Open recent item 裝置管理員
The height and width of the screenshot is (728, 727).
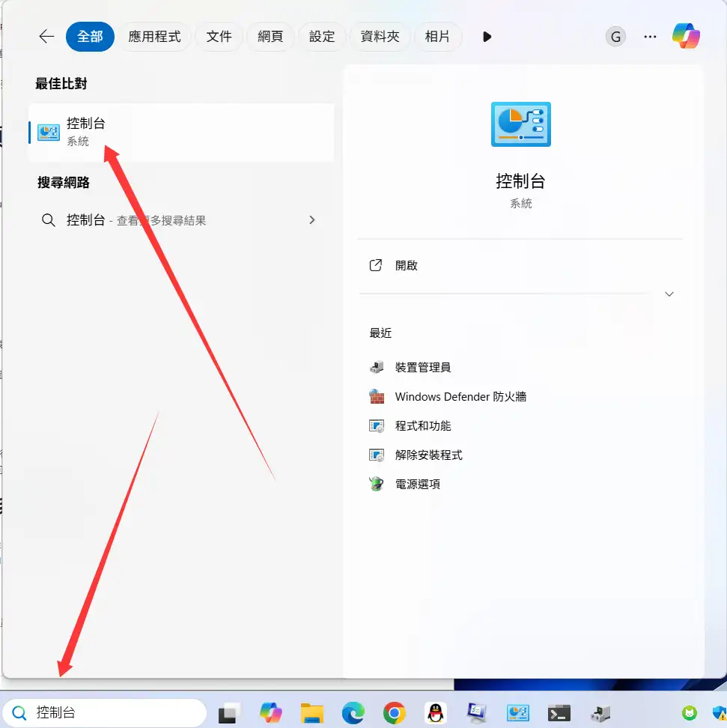pyautogui.click(x=422, y=368)
